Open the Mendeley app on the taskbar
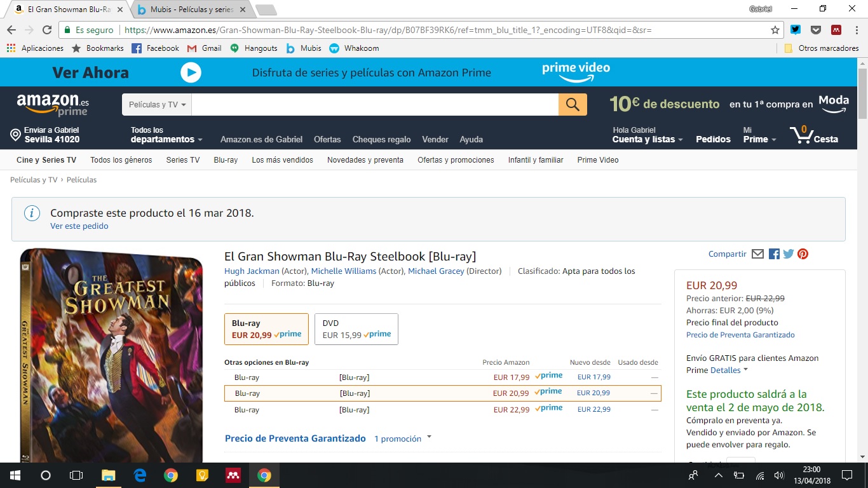Screen dimensions: 868x488 233,475
